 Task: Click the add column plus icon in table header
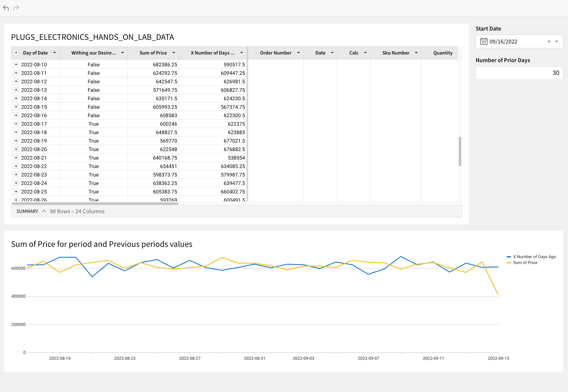pos(16,53)
